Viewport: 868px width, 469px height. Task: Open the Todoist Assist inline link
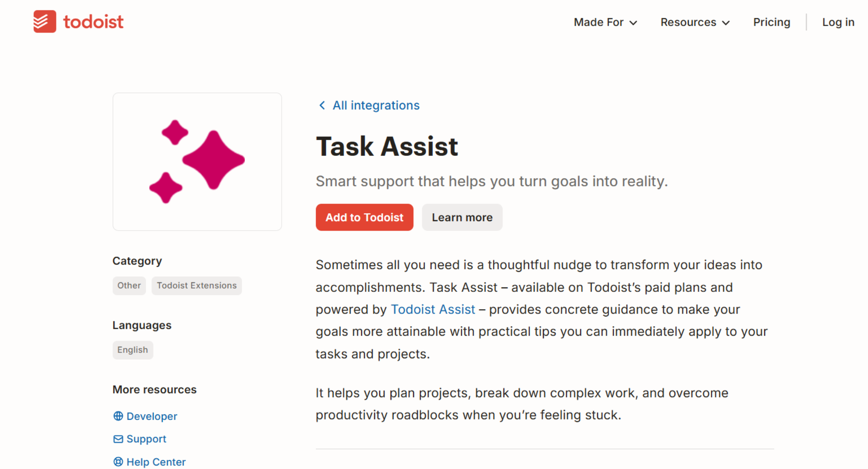point(433,309)
